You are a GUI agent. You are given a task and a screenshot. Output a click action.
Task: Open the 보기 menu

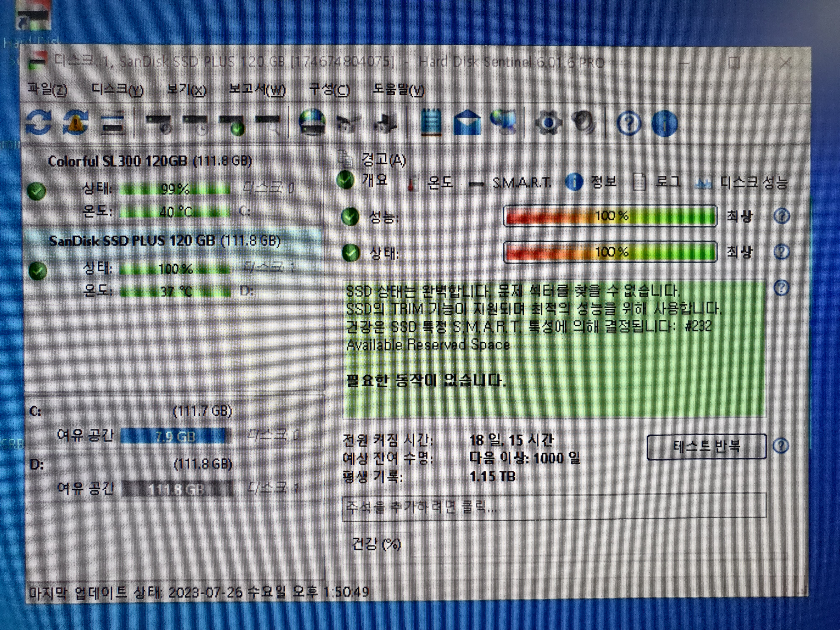(x=186, y=90)
